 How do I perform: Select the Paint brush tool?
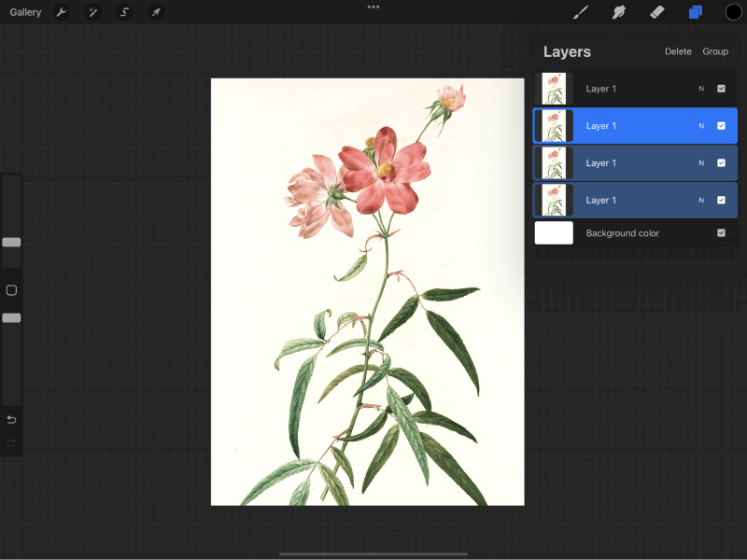[x=580, y=12]
